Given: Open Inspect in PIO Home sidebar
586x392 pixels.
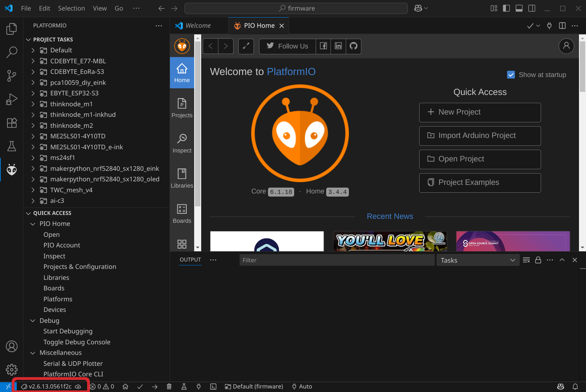Looking at the screenshot, I should pyautogui.click(x=182, y=143).
